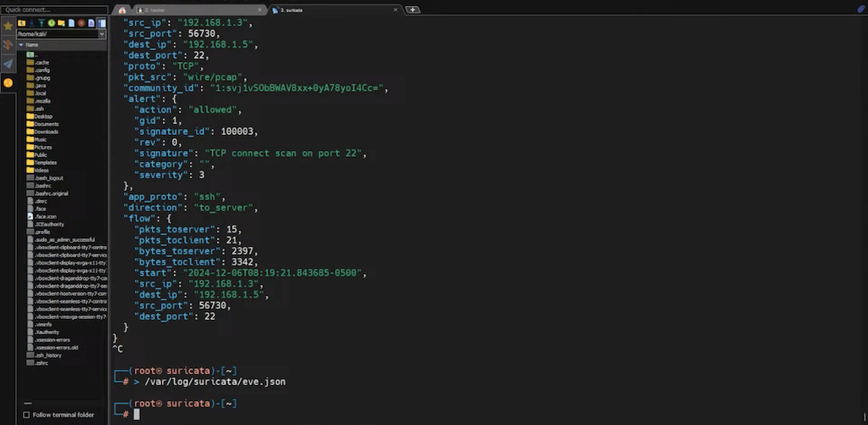Click the Quick connect input field
The image size is (868, 425).
pos(54,10)
